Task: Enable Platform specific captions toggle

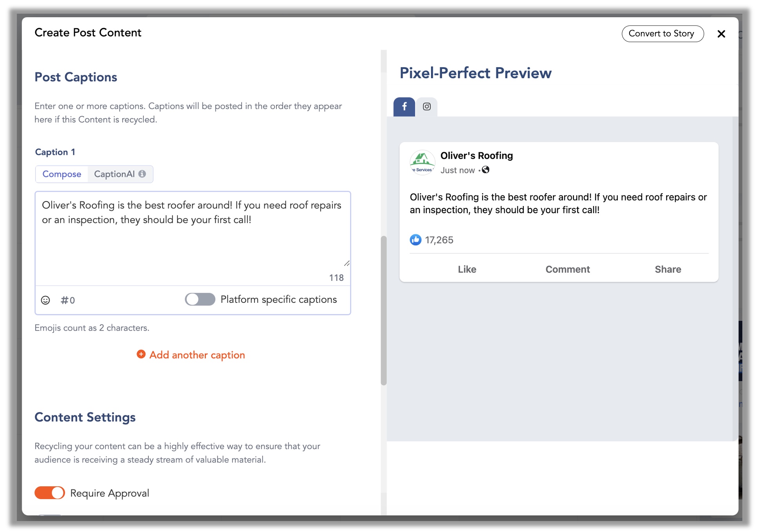Action: [x=200, y=299]
